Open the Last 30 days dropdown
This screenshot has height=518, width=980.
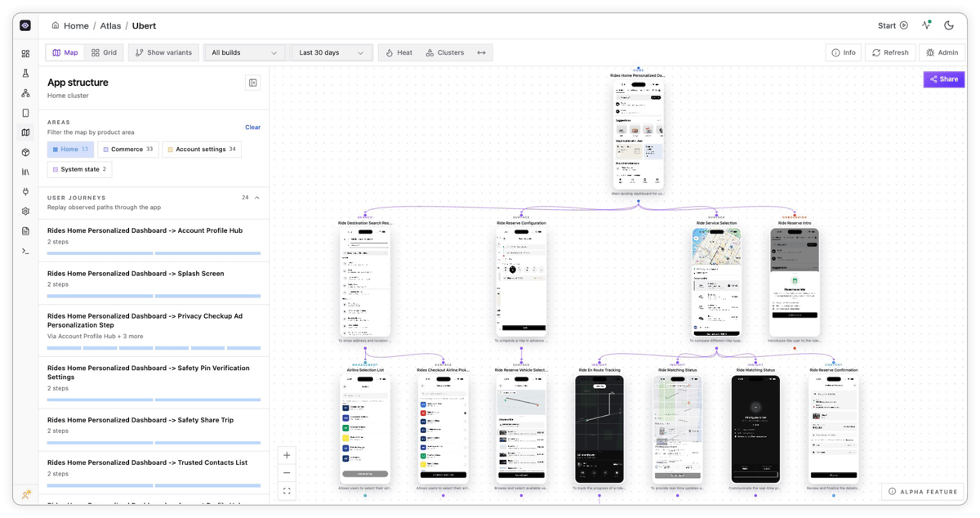tap(331, 52)
